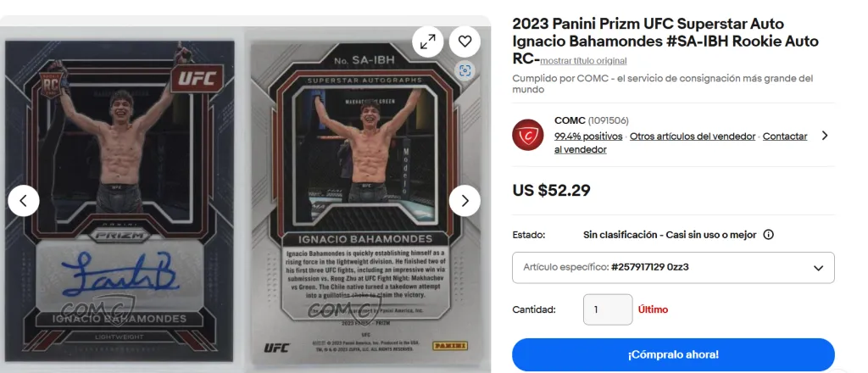The height and width of the screenshot is (373, 868).
Task: Expand seller details with the right chevron
Action: point(825,135)
